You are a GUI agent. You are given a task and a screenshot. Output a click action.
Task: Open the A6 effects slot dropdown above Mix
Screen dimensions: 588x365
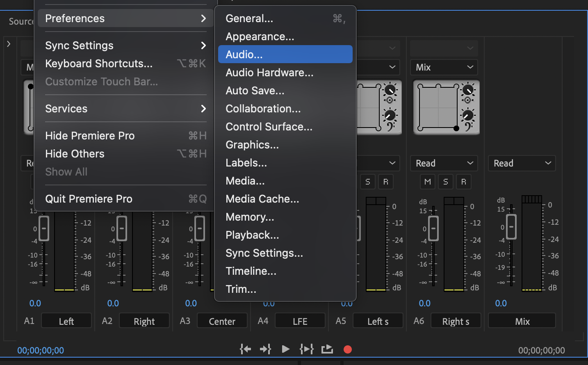pyautogui.click(x=444, y=48)
